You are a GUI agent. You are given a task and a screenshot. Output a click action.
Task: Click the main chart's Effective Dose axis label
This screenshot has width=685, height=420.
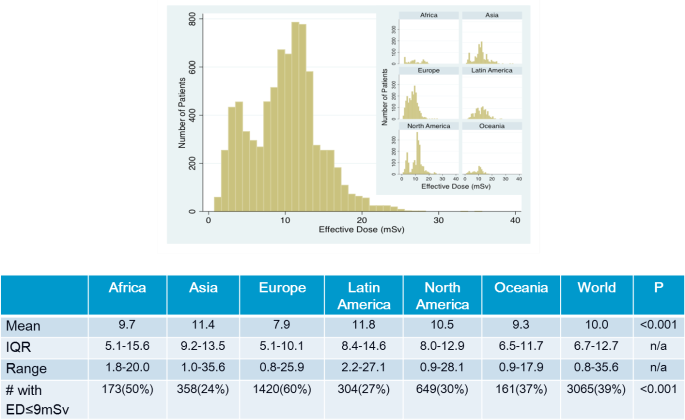[362, 231]
